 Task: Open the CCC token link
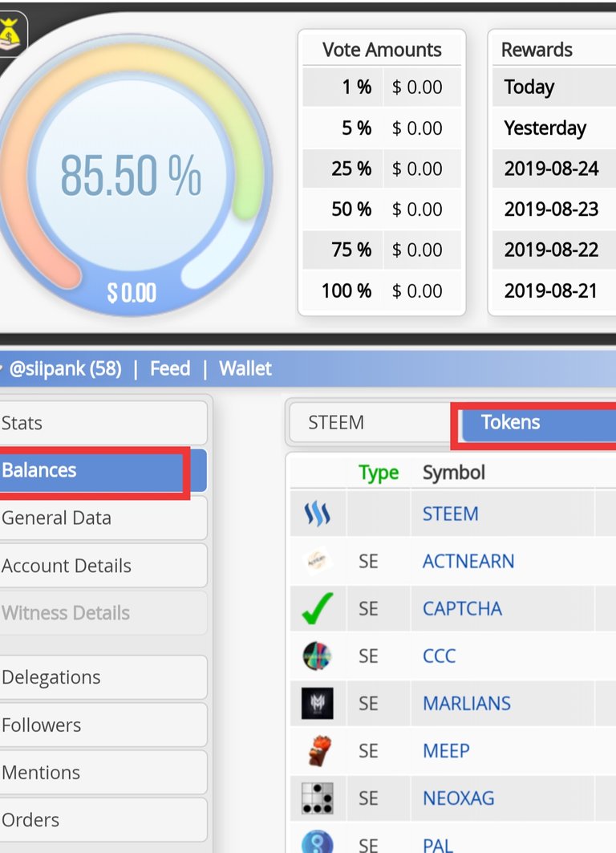(439, 656)
